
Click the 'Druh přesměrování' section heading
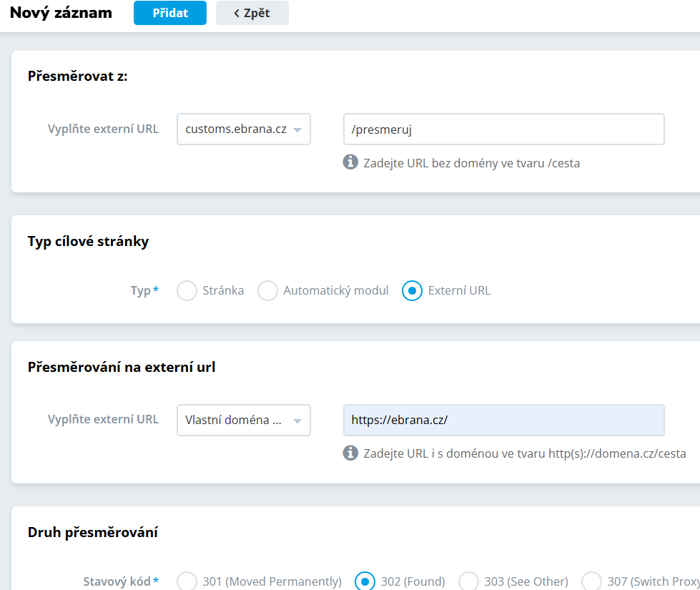[92, 532]
